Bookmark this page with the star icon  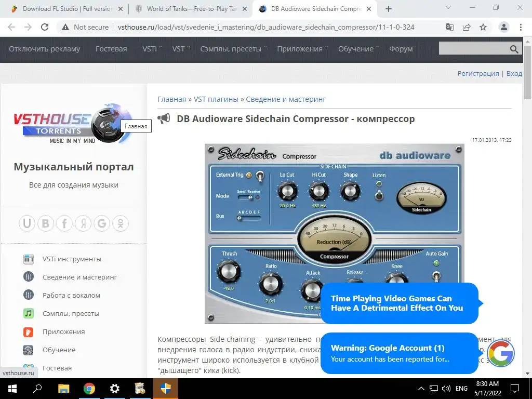click(x=483, y=27)
